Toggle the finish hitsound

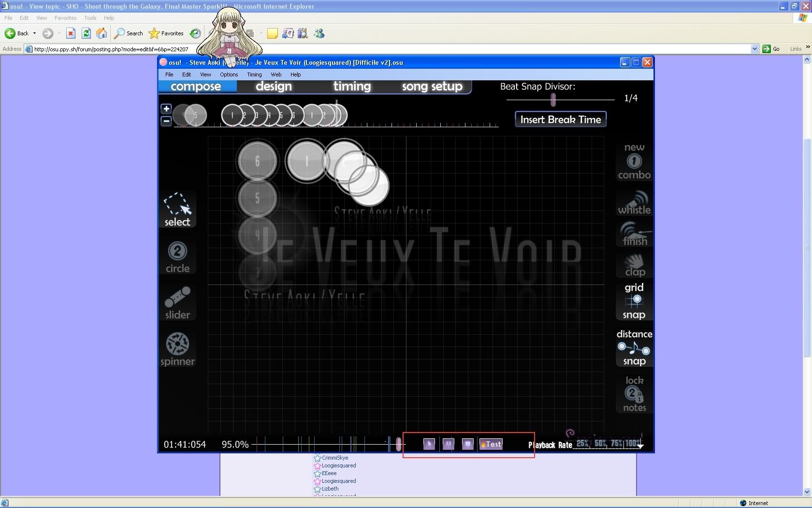point(634,234)
